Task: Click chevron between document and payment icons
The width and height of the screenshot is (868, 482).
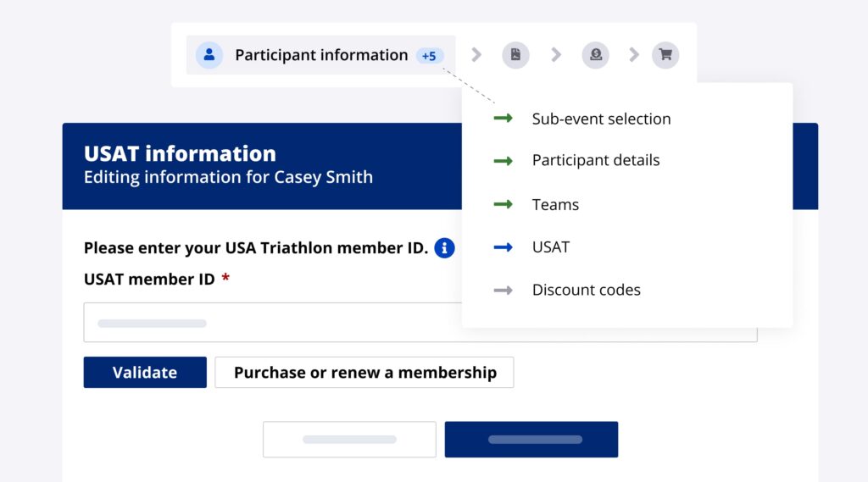Action: pos(556,55)
